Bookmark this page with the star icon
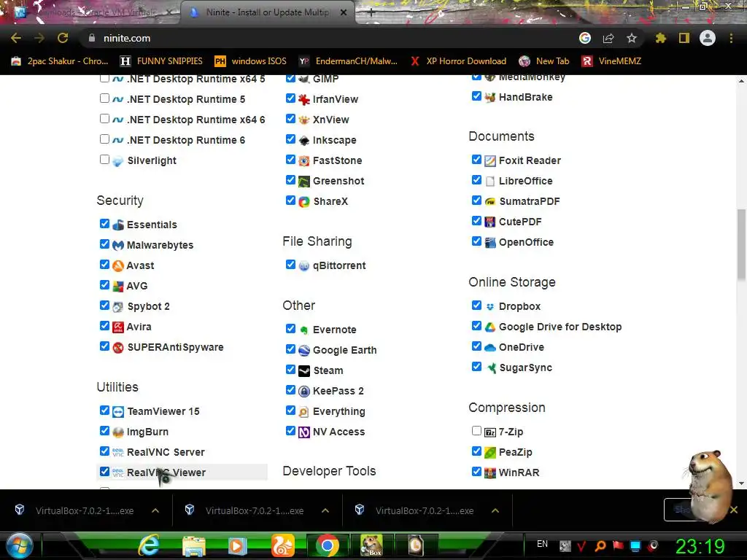Screen dimensions: 747x560 632,38
